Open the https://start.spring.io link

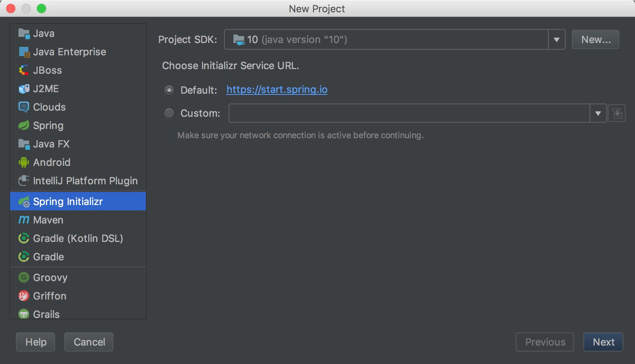[277, 89]
